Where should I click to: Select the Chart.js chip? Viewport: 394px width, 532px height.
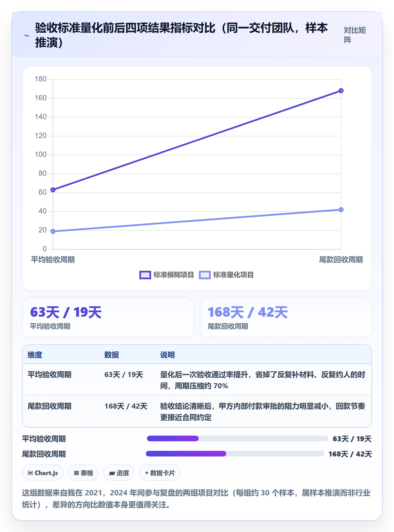[x=43, y=473]
